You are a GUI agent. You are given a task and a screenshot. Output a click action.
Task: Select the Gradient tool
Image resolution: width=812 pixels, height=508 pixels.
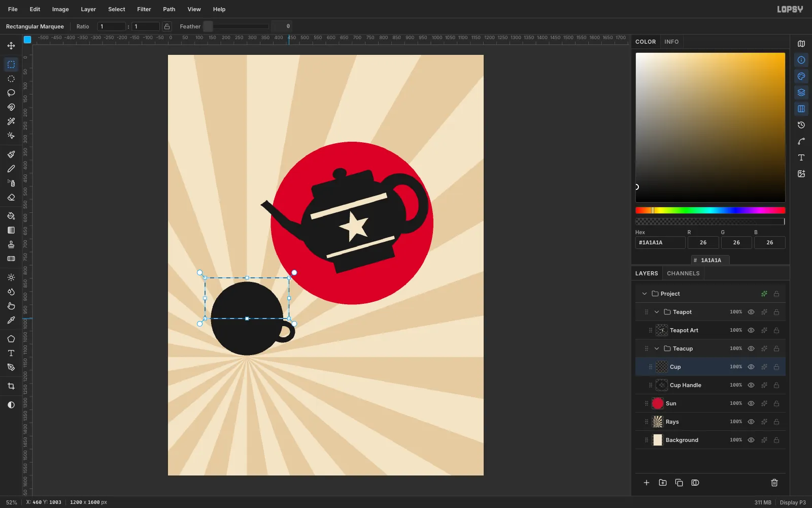tap(11, 230)
